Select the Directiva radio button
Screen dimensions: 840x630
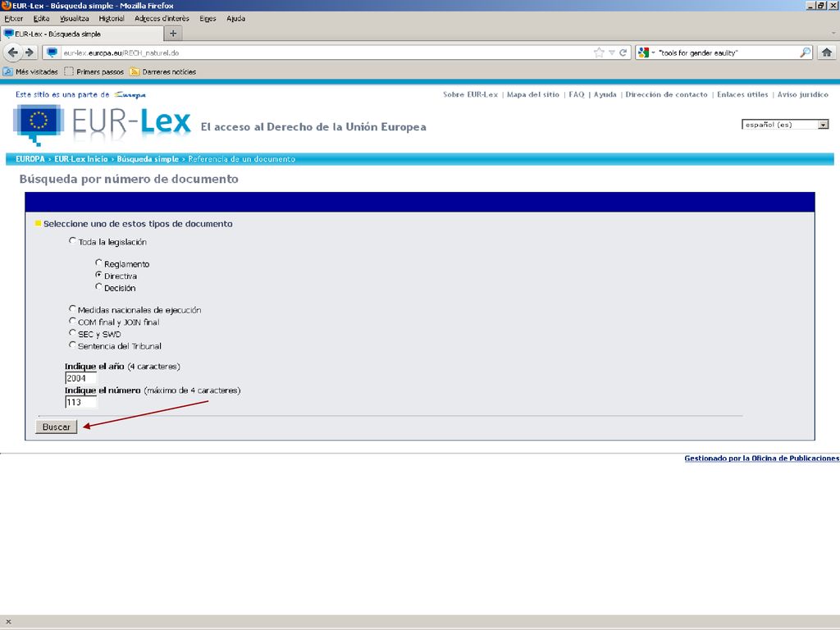point(98,275)
